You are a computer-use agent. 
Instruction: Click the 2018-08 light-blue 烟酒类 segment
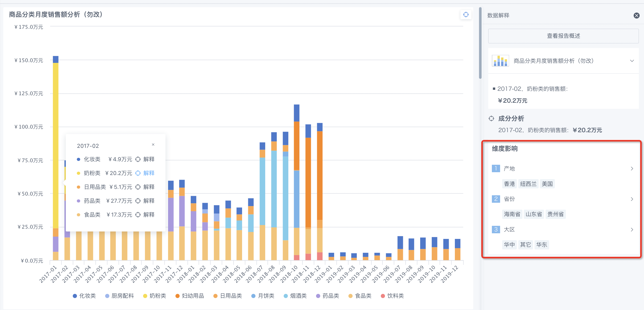tap(274, 189)
